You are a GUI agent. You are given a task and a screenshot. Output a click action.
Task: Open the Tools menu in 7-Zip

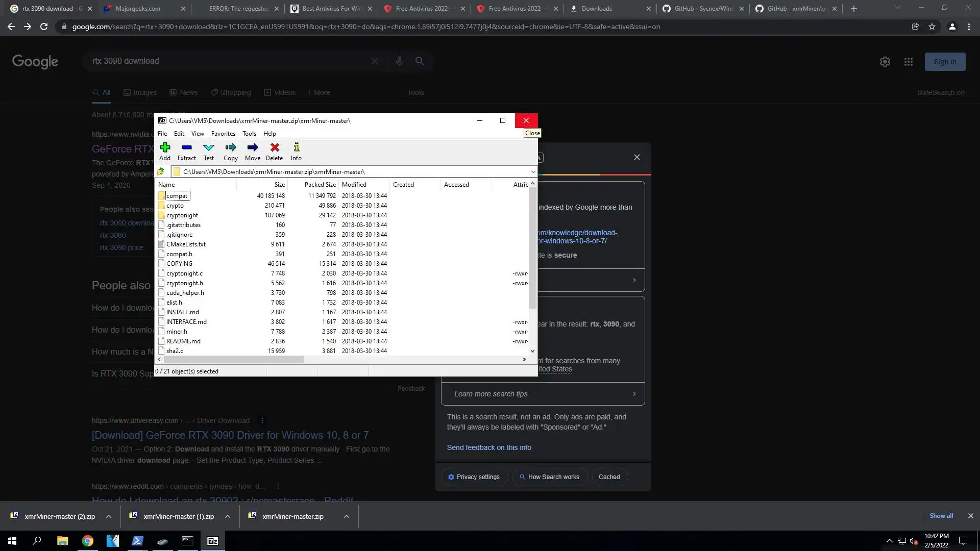tap(249, 134)
